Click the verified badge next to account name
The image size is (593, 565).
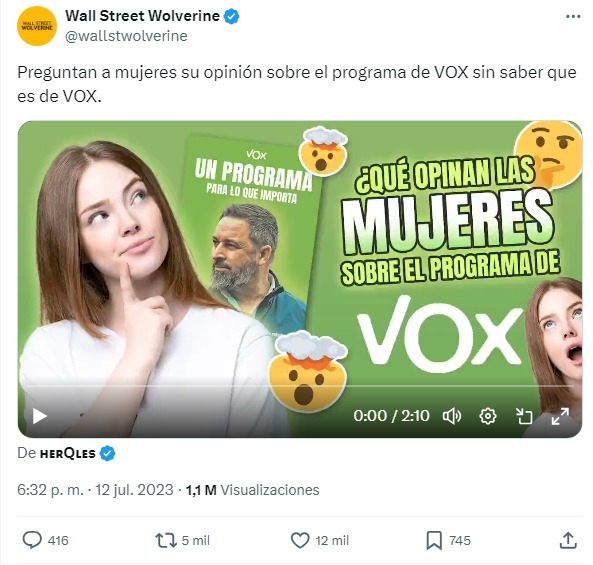coord(231,16)
